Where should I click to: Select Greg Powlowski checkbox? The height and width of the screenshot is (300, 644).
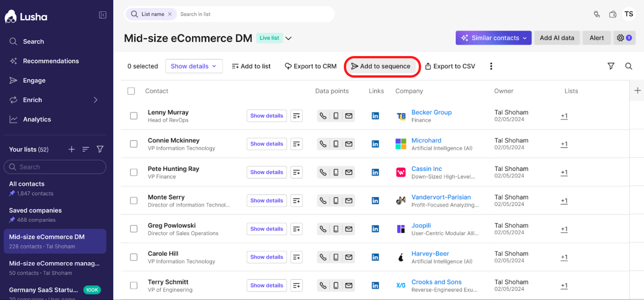[x=134, y=229]
